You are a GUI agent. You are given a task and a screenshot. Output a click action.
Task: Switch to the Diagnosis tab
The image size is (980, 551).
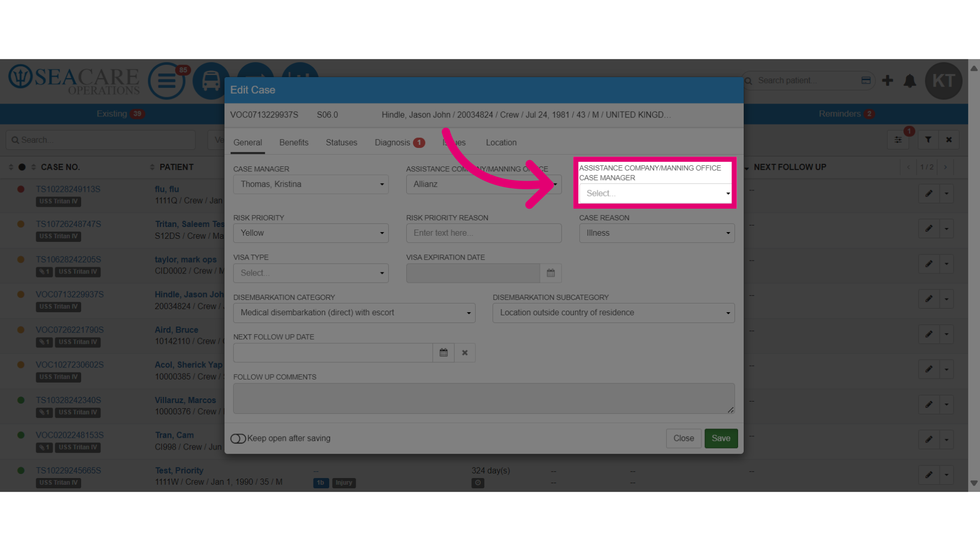coord(400,143)
